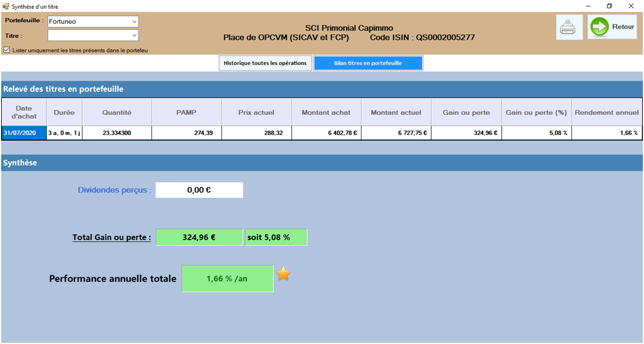The width and height of the screenshot is (644, 344).
Task: Click the gold star icon
Action: coord(283,273)
